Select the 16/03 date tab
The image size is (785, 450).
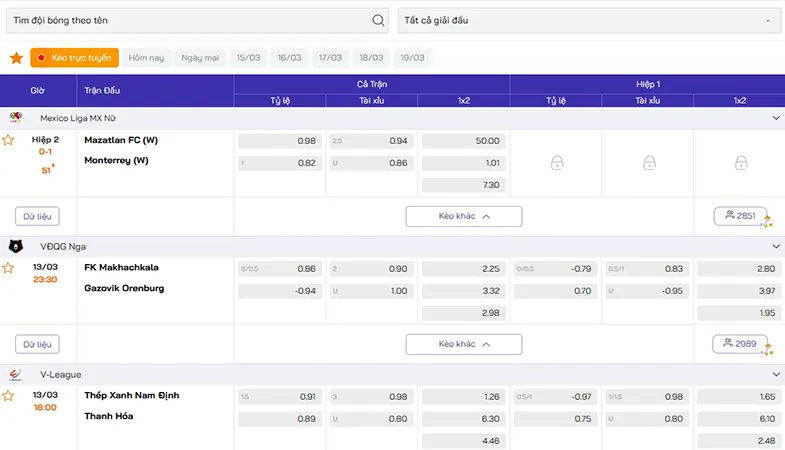(x=289, y=58)
